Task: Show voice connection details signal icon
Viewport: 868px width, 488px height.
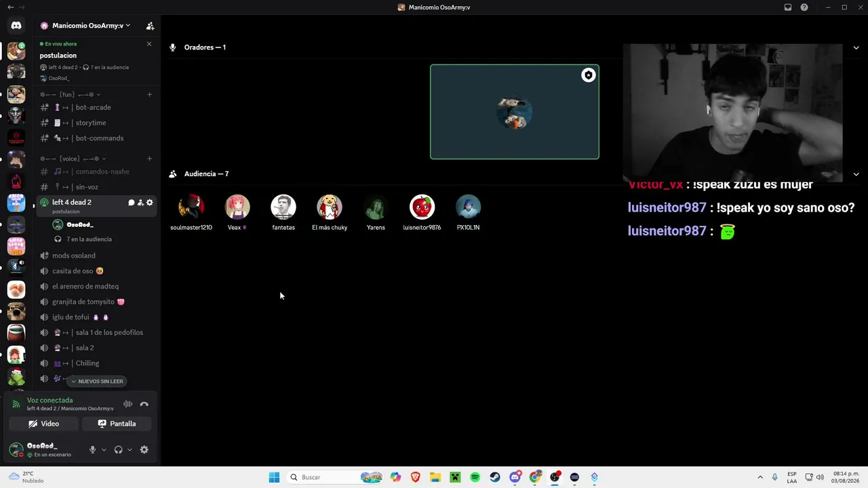Action: pyautogui.click(x=16, y=404)
